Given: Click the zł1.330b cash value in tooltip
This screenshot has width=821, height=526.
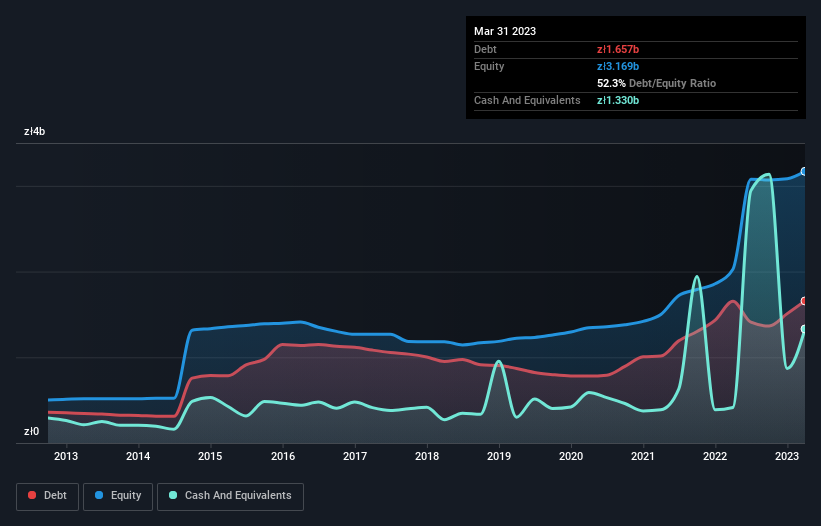Looking at the screenshot, I should click(x=618, y=100).
